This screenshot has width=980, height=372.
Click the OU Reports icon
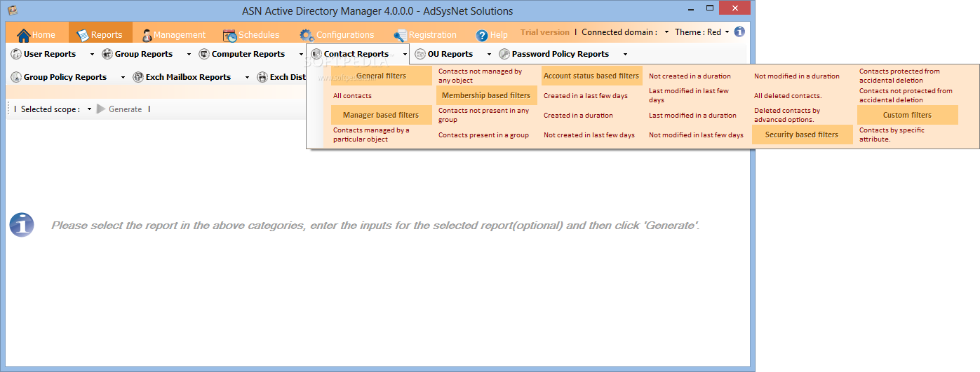420,54
